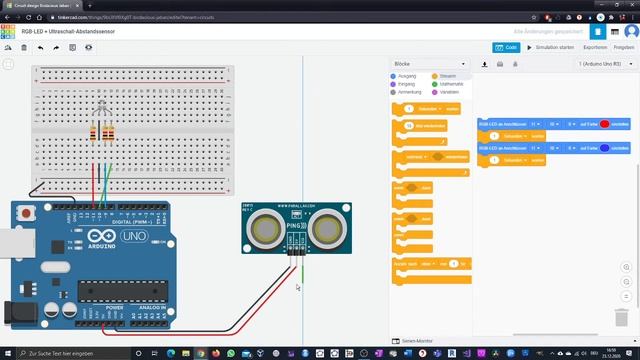Screen dimensions: 640x360
Task: Toggle notes visibility eye icon
Action: [89, 48]
